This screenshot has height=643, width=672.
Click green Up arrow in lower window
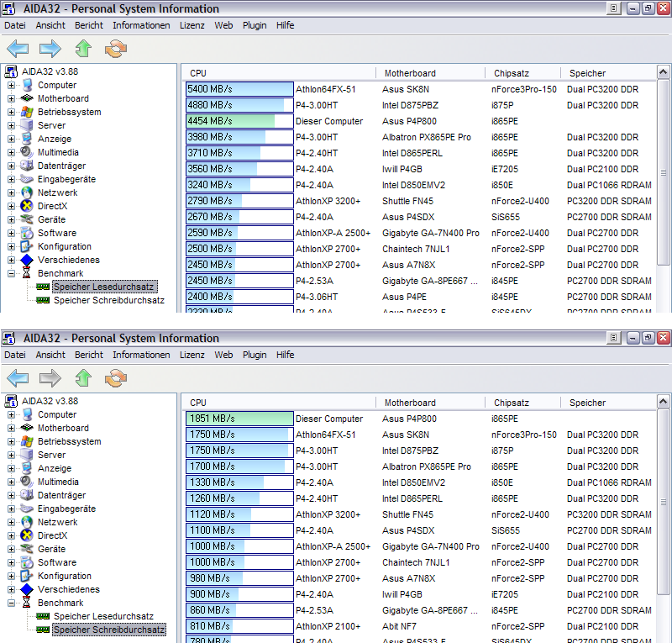[83, 378]
